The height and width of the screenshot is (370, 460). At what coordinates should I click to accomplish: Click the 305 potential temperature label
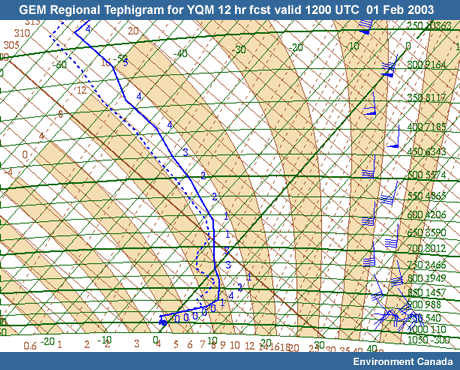coord(11,45)
